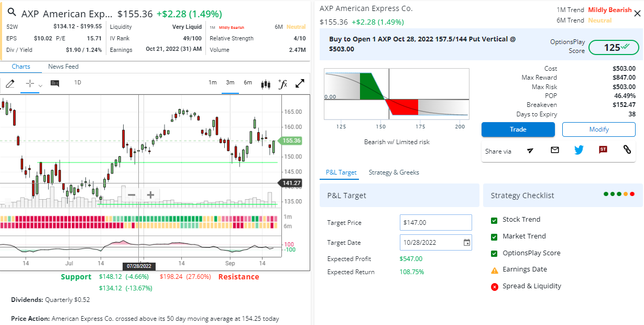Screen dimensions: 644x325
Task: Edit the Target Price field
Action: [x=435, y=223]
